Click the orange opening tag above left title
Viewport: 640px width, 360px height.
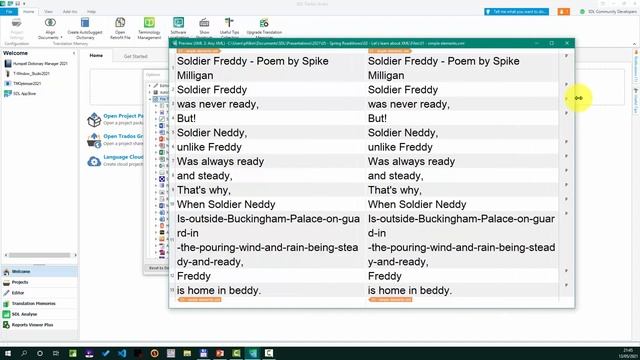198,51
